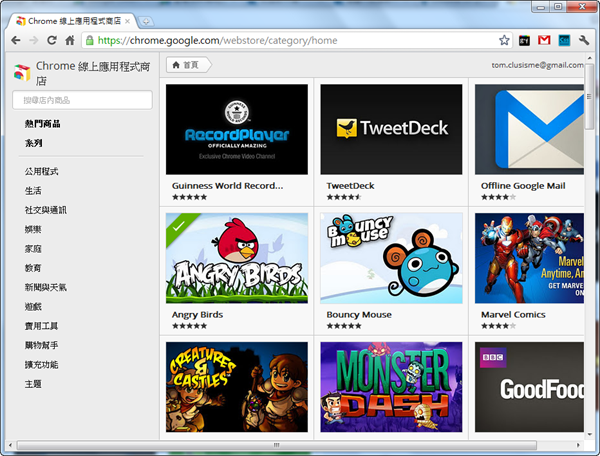Click the Chrome Web Store logo in sidebar
This screenshot has width=600, height=456.
click(x=21, y=72)
